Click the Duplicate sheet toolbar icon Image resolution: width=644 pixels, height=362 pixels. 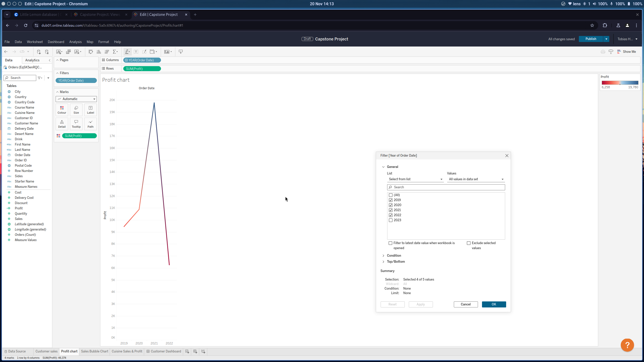coord(68,52)
